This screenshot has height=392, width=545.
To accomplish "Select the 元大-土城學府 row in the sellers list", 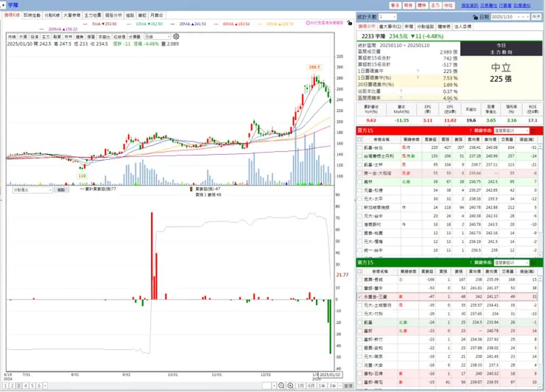I will pyautogui.click(x=447, y=305).
